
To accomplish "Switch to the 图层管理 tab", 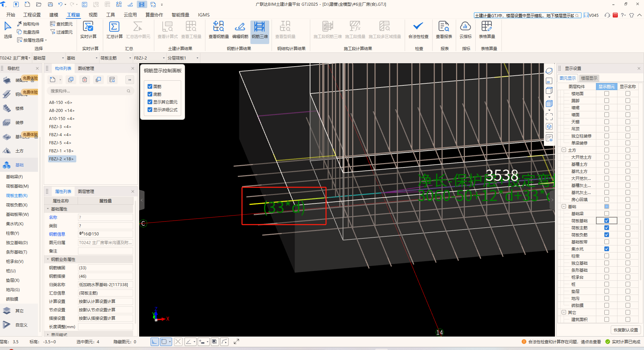I will coord(86,191).
